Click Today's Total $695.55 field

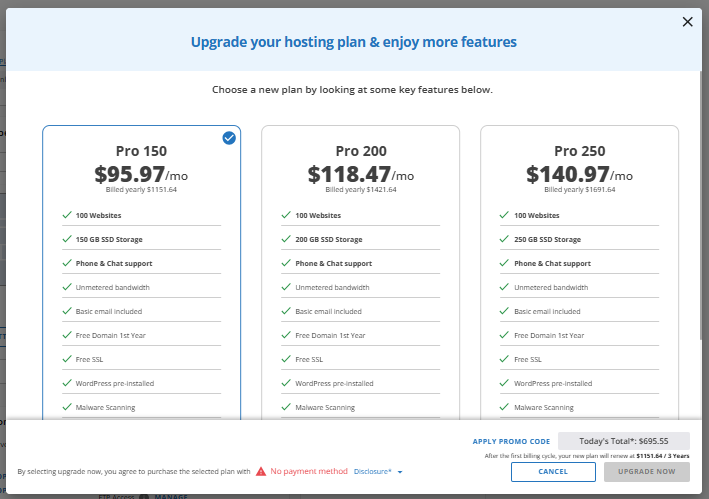click(624, 441)
